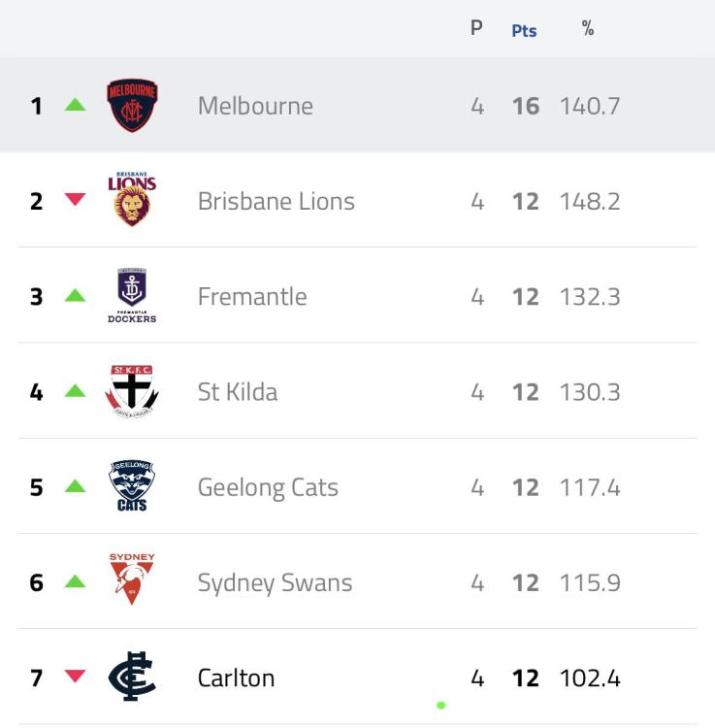Sort by the P games played header

tap(476, 28)
